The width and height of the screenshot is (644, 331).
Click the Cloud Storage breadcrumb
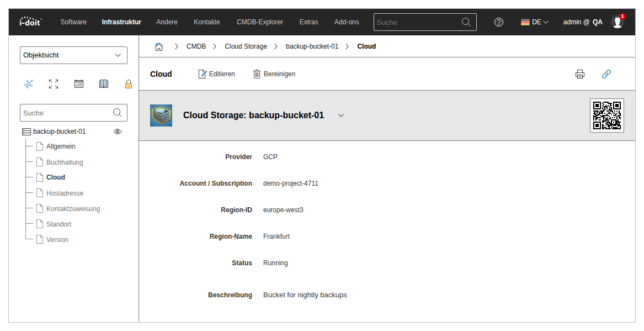(246, 46)
